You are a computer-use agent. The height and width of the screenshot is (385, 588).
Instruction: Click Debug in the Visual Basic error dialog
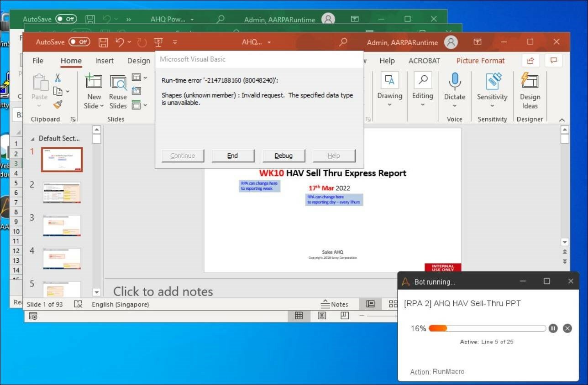pos(283,156)
